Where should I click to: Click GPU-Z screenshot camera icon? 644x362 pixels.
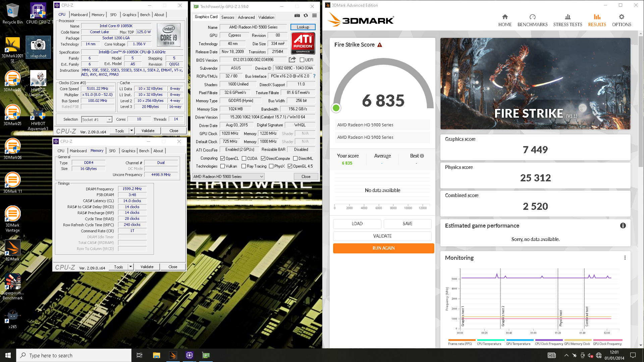coord(297,15)
